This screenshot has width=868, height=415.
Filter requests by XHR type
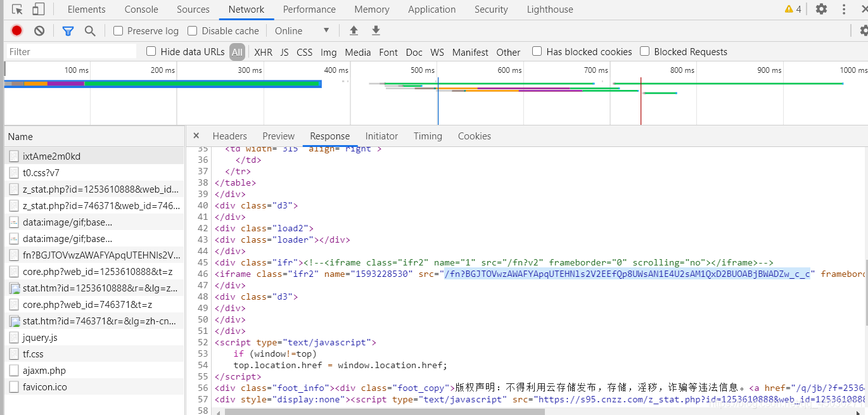(x=263, y=52)
